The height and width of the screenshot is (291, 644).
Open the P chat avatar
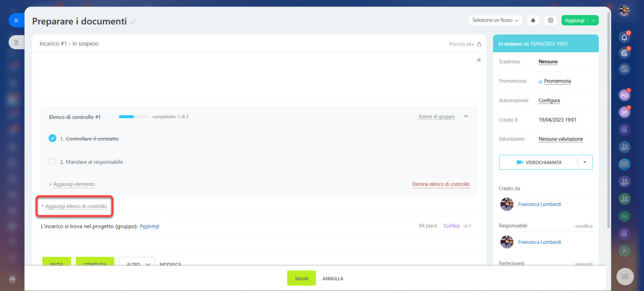624,251
